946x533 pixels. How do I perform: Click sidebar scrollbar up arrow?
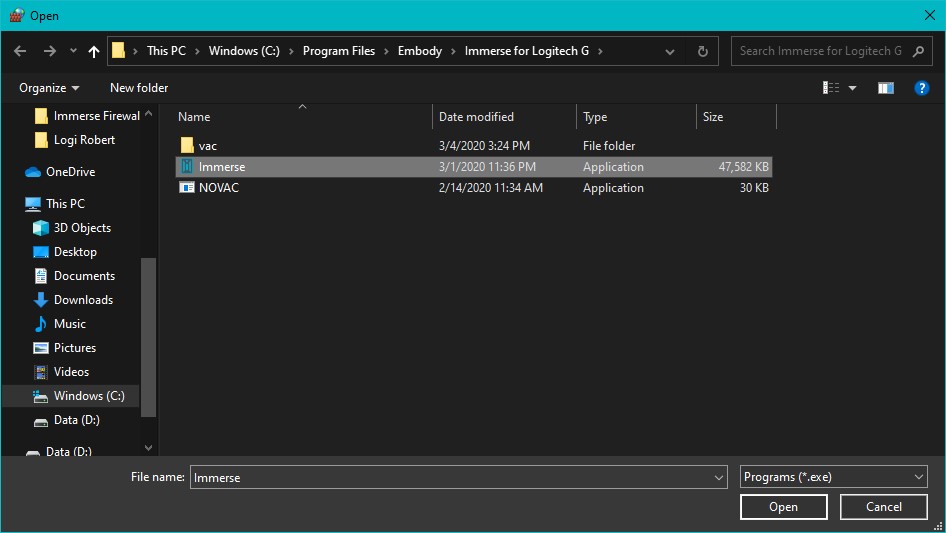coord(148,113)
